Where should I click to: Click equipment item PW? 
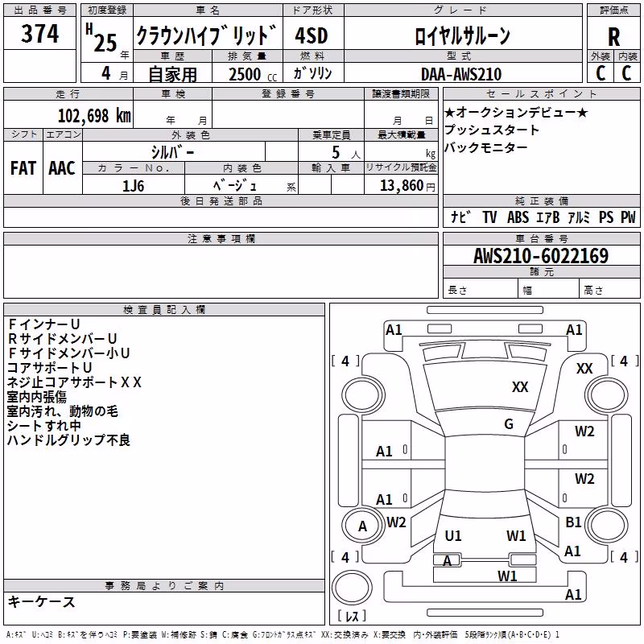pyautogui.click(x=628, y=217)
